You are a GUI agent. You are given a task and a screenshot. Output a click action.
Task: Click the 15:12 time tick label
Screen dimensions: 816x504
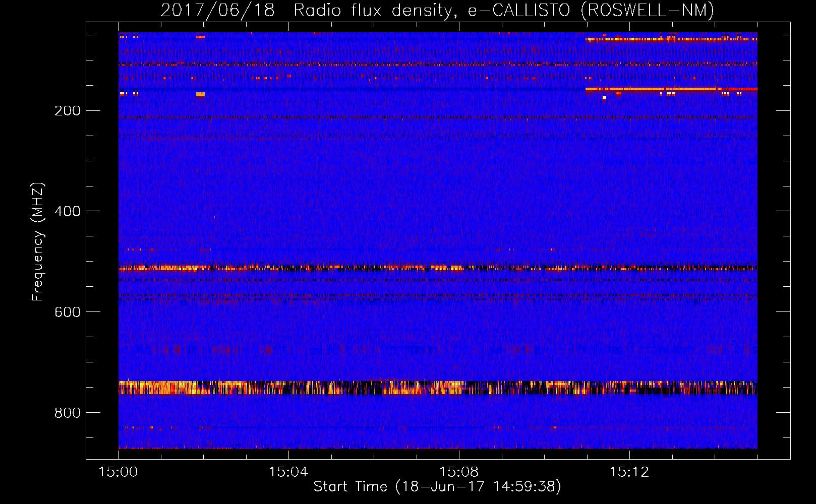click(629, 472)
